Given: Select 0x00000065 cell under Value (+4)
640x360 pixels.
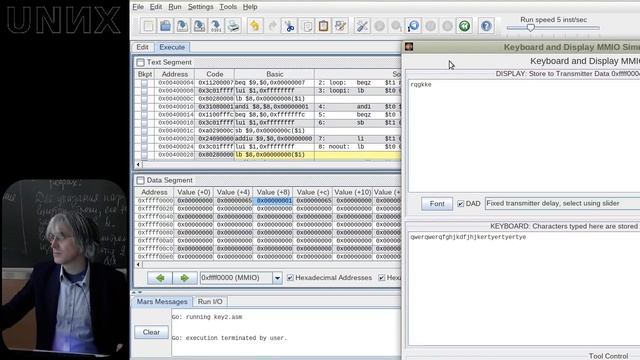Looking at the screenshot, I should pyautogui.click(x=233, y=201).
